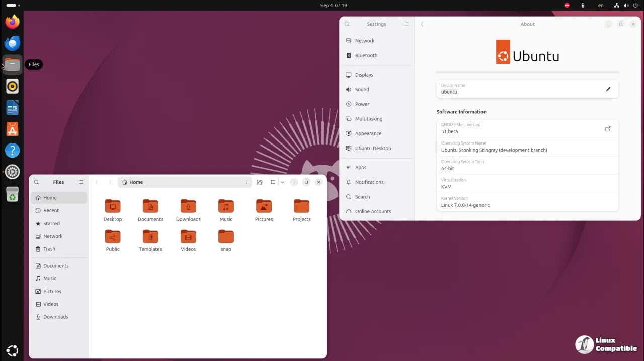This screenshot has height=361, width=644.
Task: Open accessibility menu in top bar
Action: pyautogui.click(x=583, y=5)
